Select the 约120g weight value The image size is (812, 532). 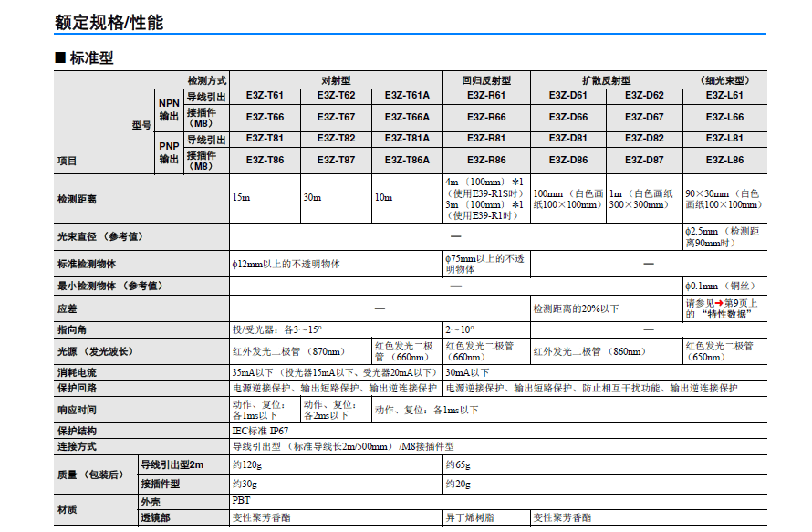(x=247, y=464)
